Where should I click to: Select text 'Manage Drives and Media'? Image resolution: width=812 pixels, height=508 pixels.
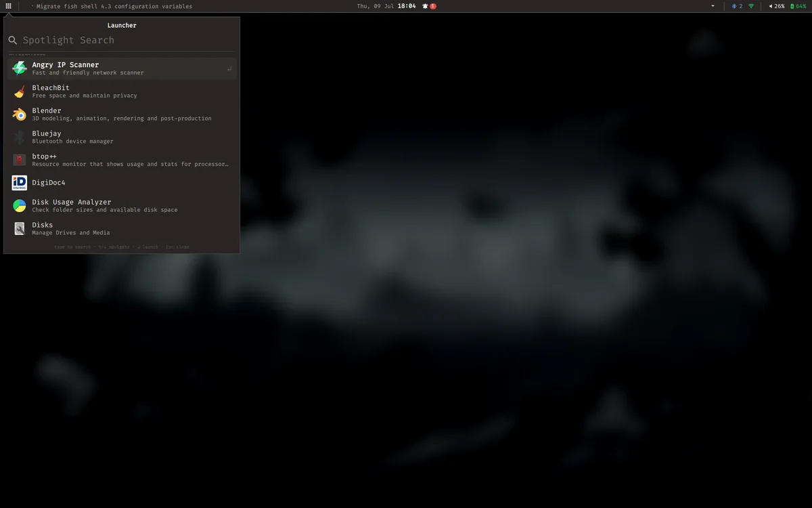(x=71, y=233)
